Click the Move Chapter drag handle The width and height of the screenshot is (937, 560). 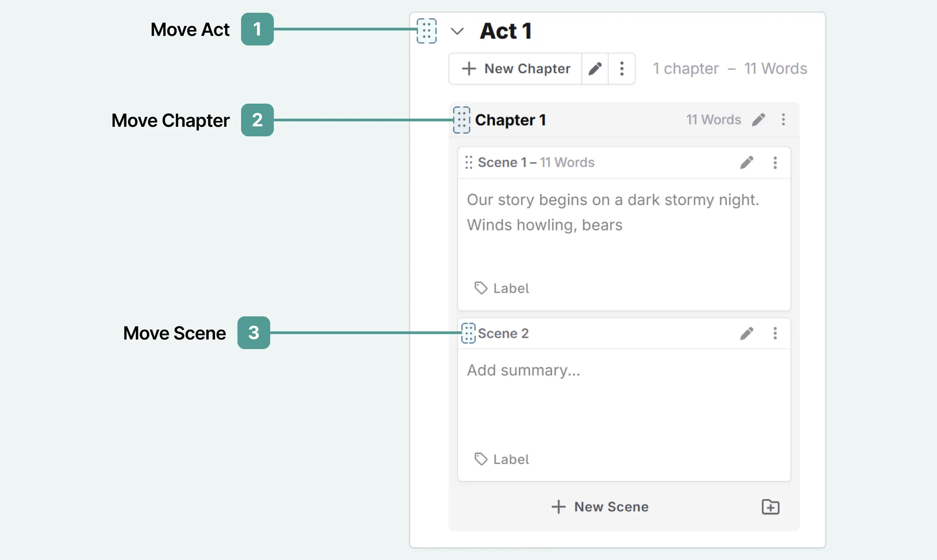(462, 120)
